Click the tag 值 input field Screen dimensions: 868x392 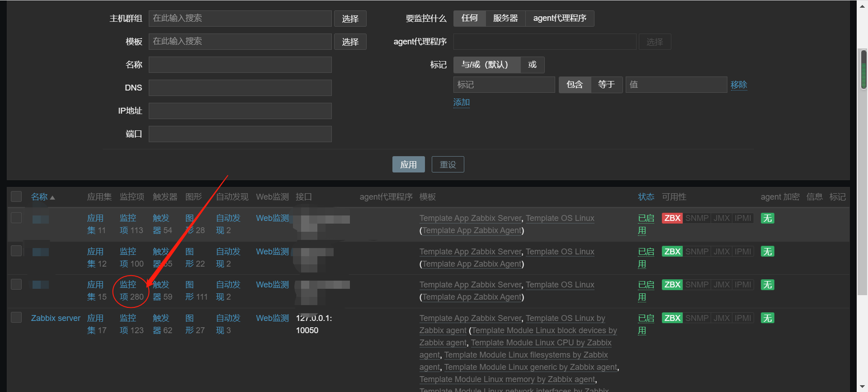point(676,85)
